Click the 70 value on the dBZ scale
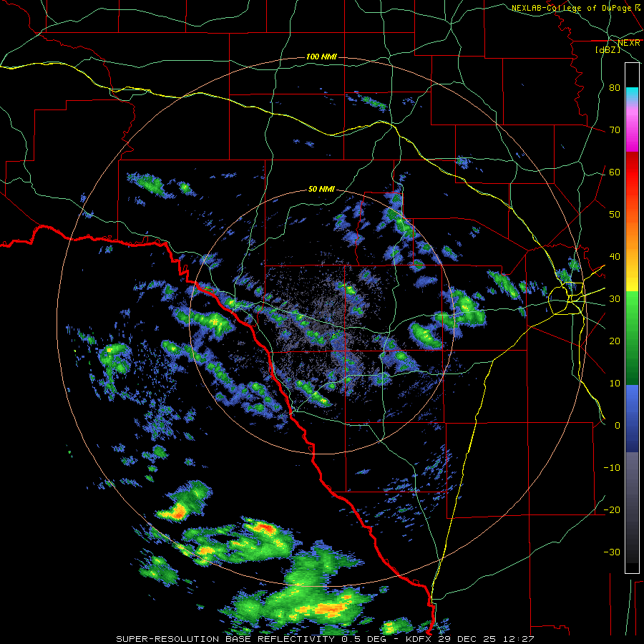The height and width of the screenshot is (644, 644). [x=615, y=130]
